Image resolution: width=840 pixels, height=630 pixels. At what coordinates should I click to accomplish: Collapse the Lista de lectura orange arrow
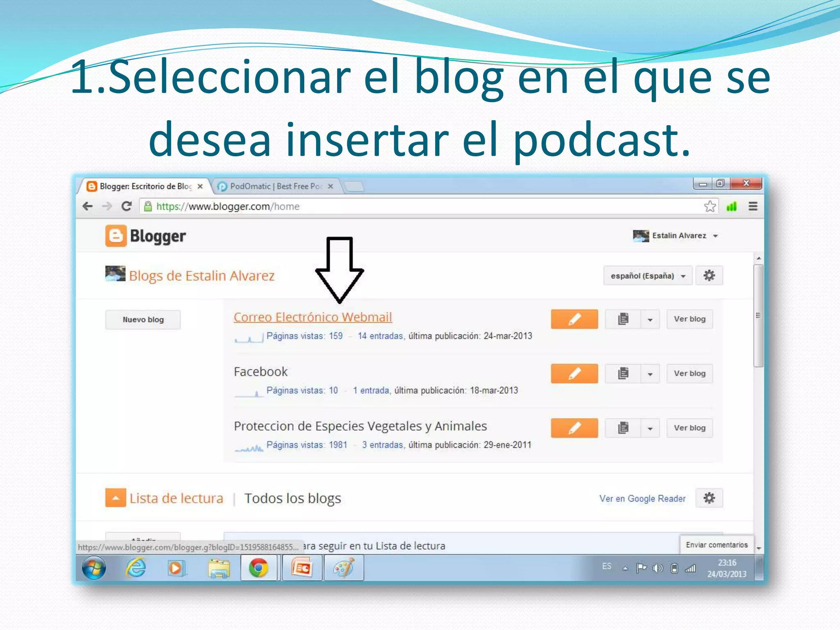(116, 498)
